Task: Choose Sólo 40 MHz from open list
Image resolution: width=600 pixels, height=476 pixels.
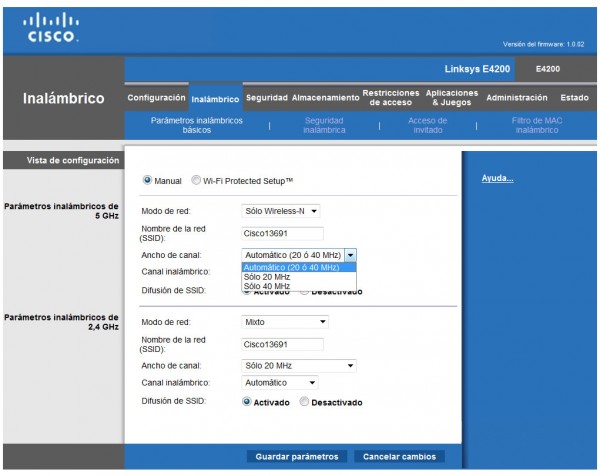Action: pyautogui.click(x=299, y=286)
